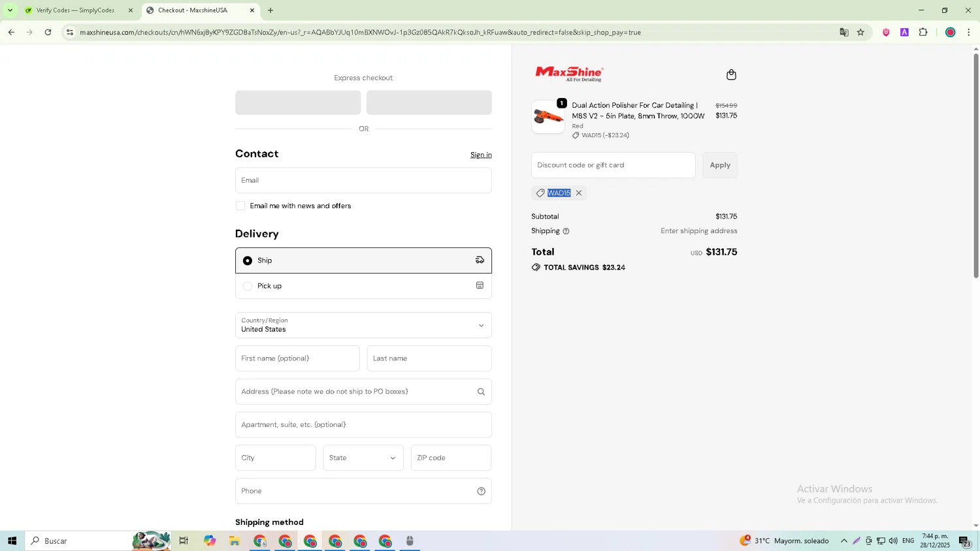
Task: Open the Extensions puzzle icon
Action: [x=923, y=32]
